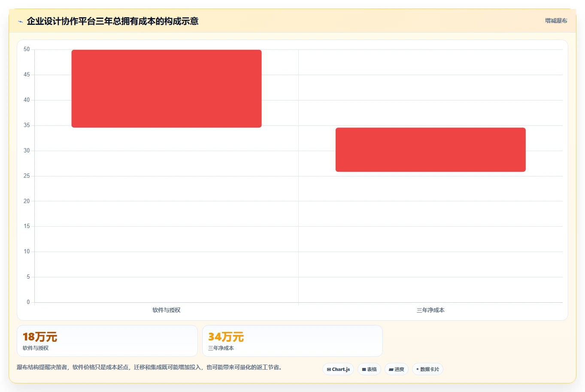Select the 进度 tag chip
The image size is (585, 392).
pos(397,369)
